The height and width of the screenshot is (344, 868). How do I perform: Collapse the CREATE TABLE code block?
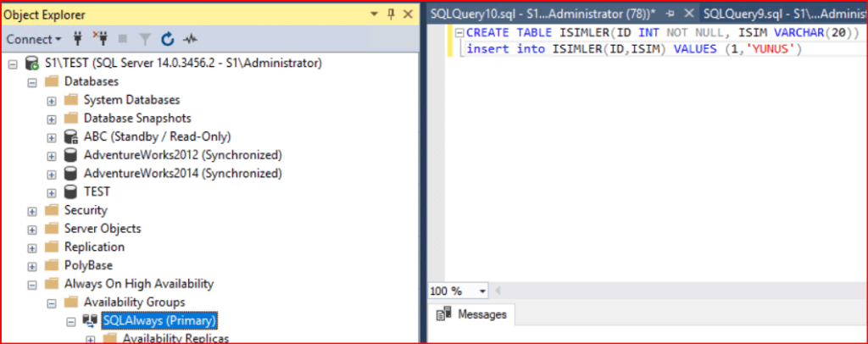(459, 33)
